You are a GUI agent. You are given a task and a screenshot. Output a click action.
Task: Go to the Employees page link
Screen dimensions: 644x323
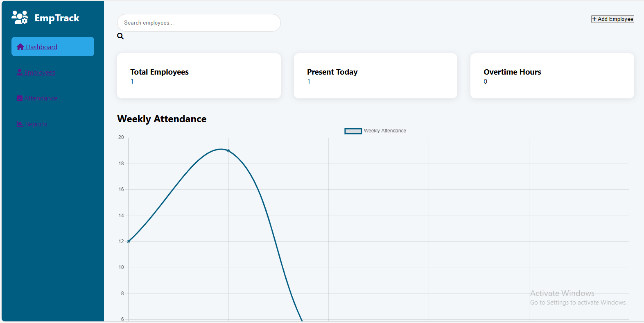(39, 73)
